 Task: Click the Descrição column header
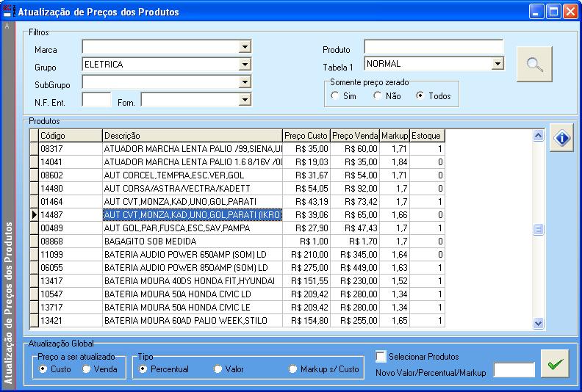[x=192, y=136]
